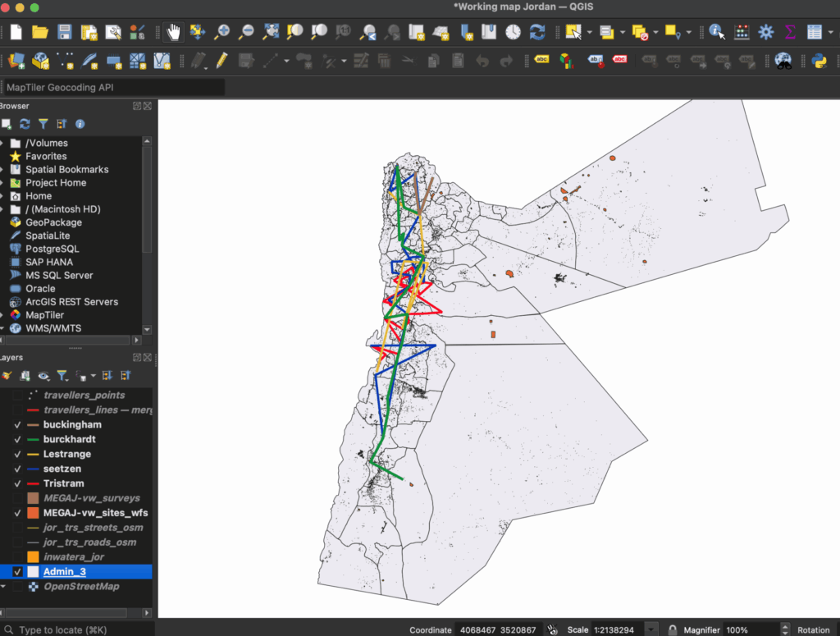
Task: Open select features tool dropdown arrow
Action: (589, 32)
